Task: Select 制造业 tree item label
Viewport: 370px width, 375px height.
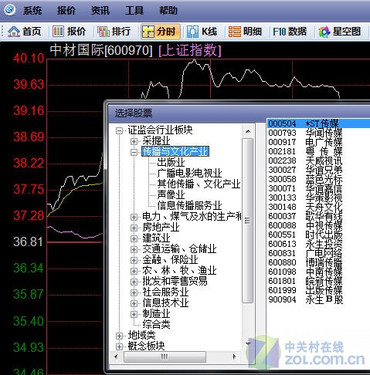Action: pos(156,314)
